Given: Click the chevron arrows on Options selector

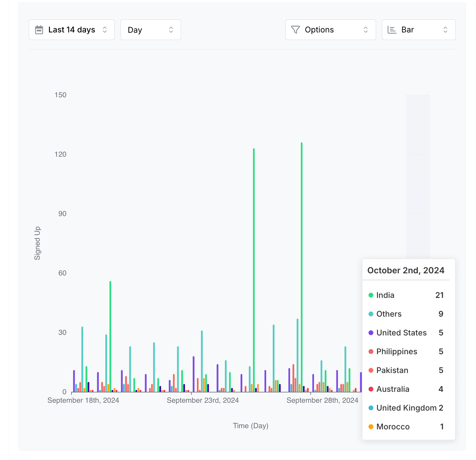Looking at the screenshot, I should 366,30.
